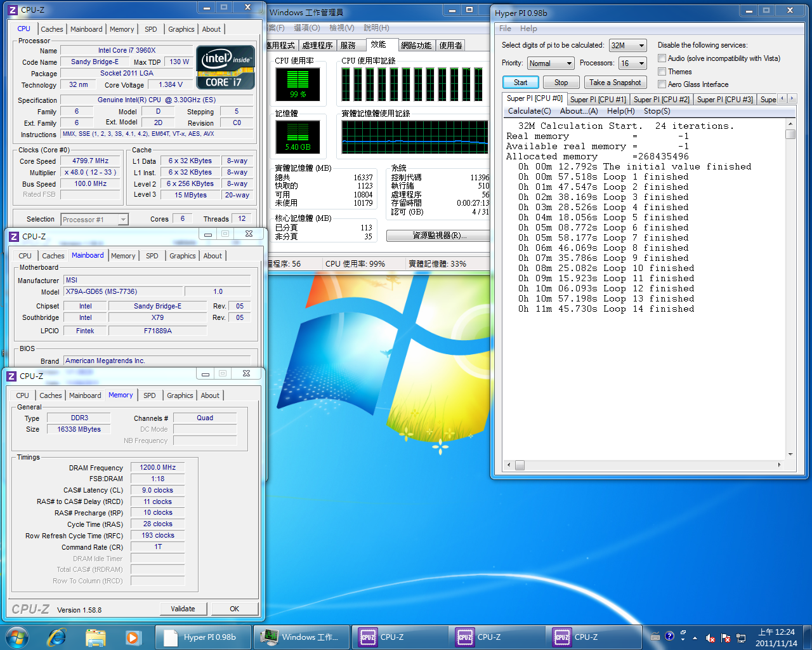
Task: Open 說明(H) menu in Task Manager
Action: tap(376, 28)
